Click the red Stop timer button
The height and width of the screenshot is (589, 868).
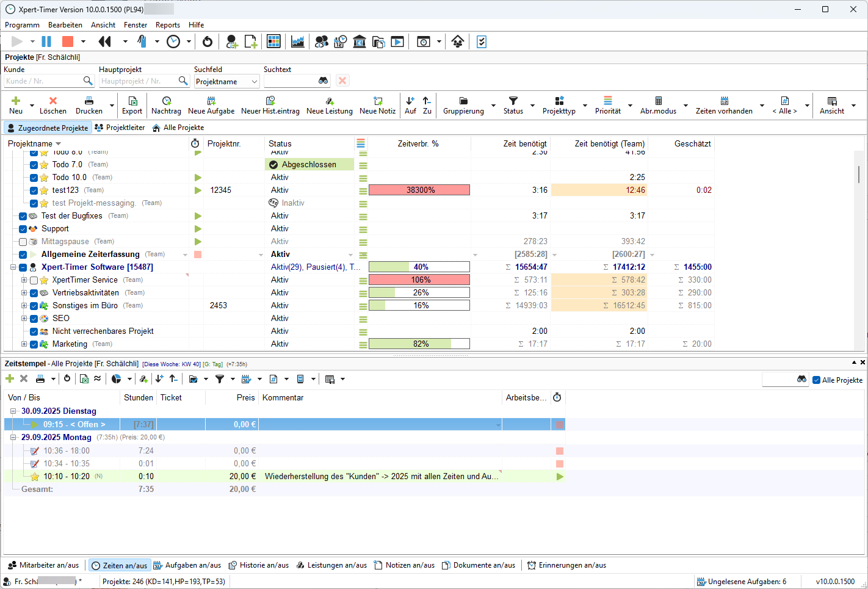68,42
